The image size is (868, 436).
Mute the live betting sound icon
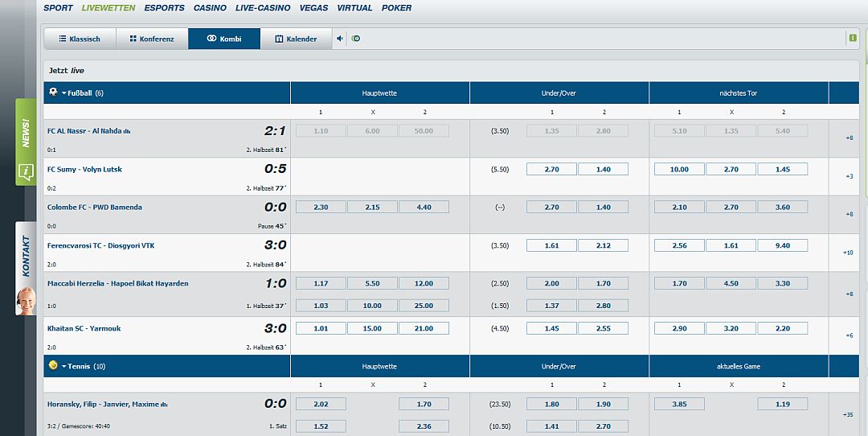click(340, 39)
